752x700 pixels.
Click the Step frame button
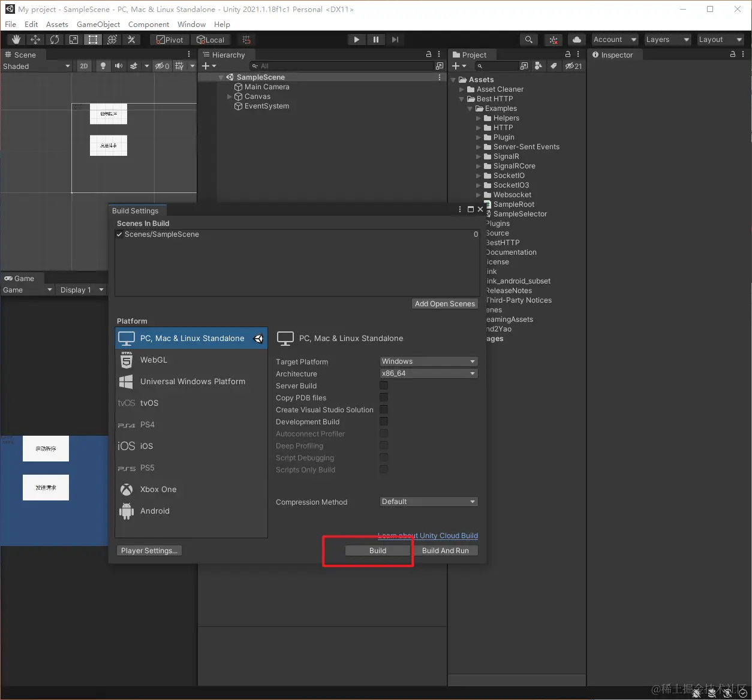pyautogui.click(x=395, y=40)
